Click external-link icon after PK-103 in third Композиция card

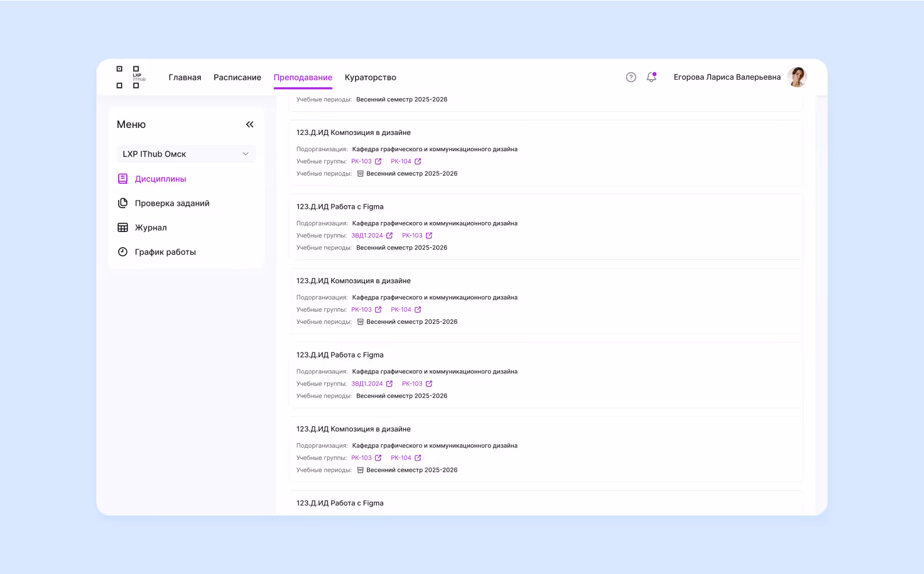[378, 458]
